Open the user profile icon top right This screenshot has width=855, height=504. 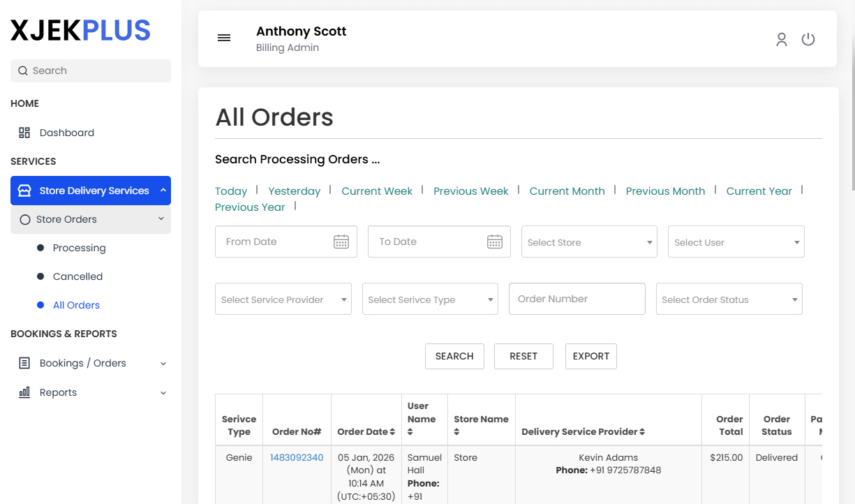point(781,39)
